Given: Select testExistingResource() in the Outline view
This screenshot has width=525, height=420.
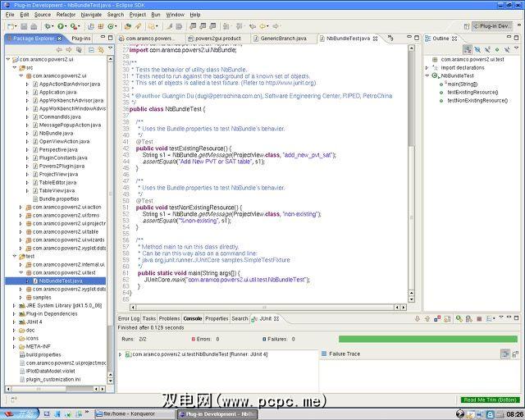Looking at the screenshot, I should pos(472,92).
